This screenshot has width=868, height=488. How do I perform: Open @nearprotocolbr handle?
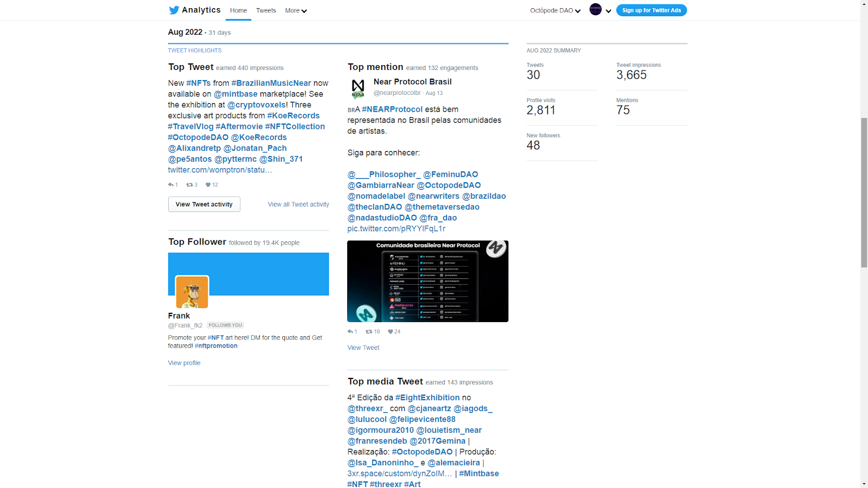397,93
